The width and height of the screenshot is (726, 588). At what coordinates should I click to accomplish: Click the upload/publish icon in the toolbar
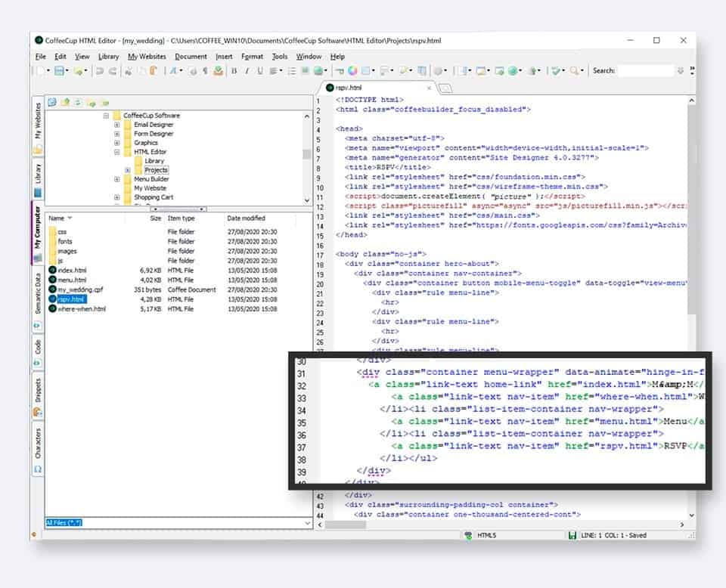coord(219,72)
